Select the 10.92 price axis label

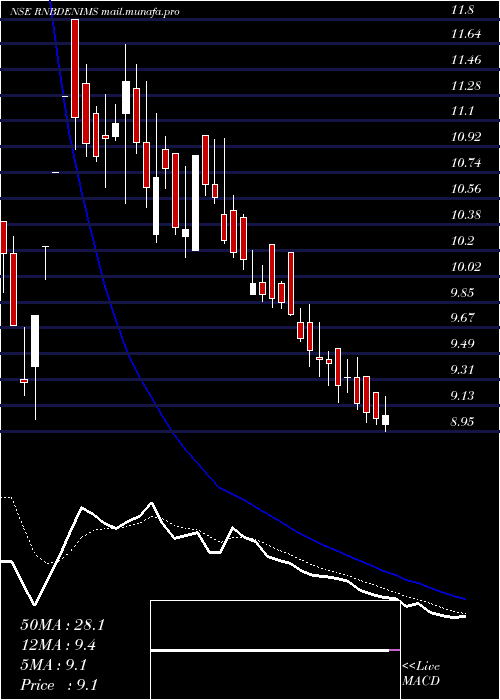click(x=466, y=138)
